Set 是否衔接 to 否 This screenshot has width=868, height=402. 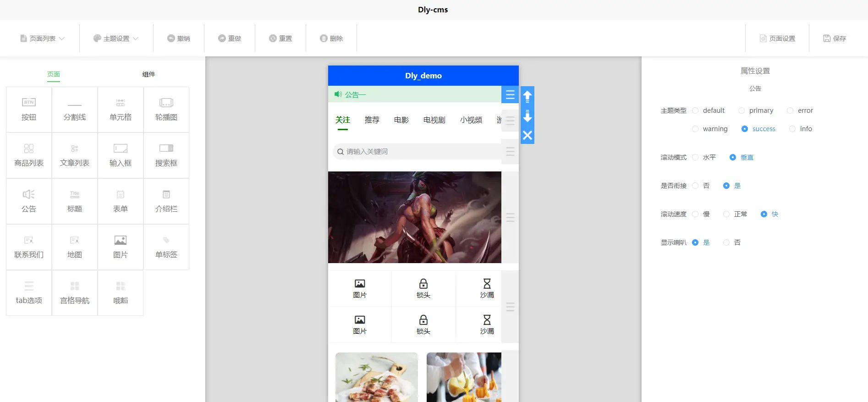[701, 186]
